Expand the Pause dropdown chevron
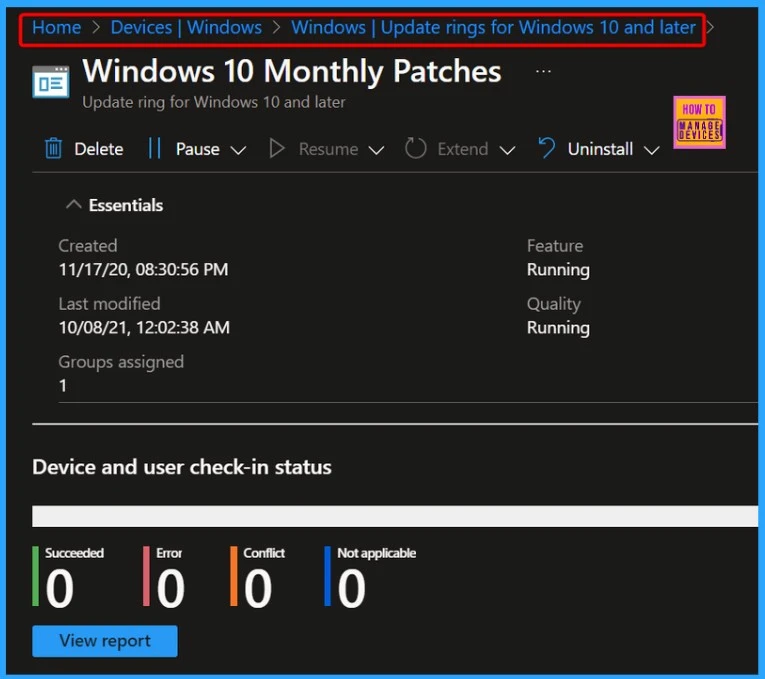 (238, 150)
